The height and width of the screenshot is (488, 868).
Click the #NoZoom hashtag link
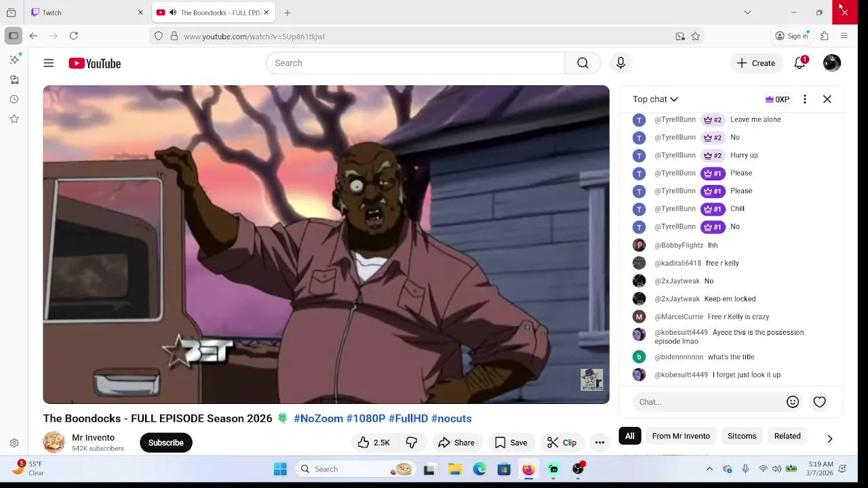pyautogui.click(x=318, y=418)
